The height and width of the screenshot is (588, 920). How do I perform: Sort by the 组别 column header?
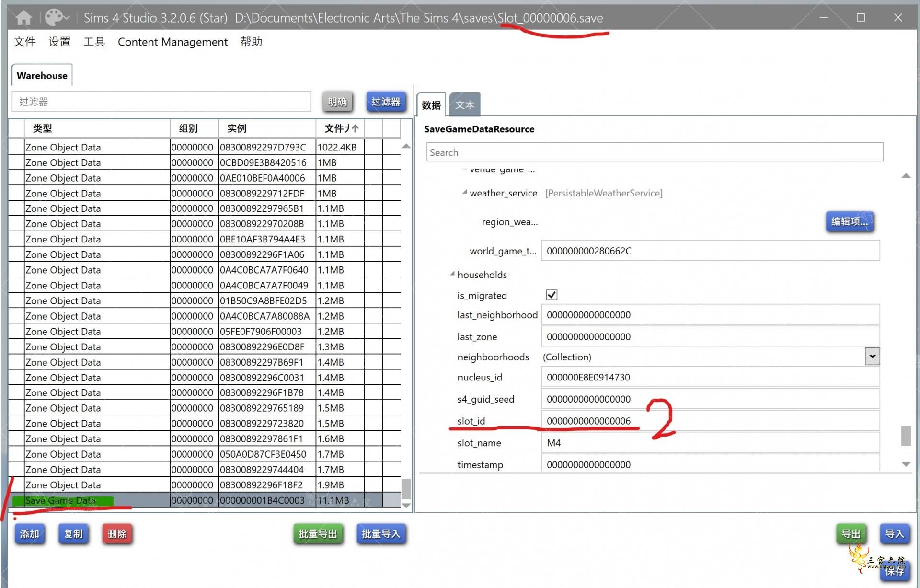[x=194, y=128]
